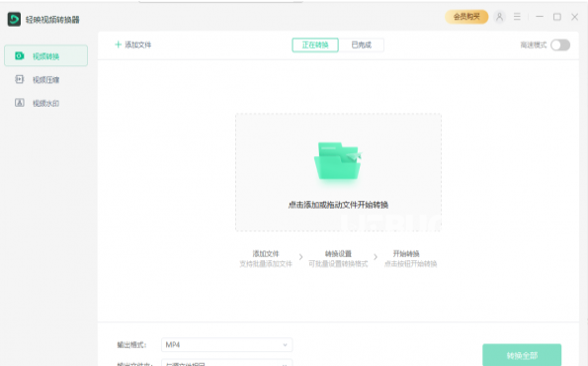
Task: Click the 开始转换 step label
Action: pyautogui.click(x=406, y=254)
